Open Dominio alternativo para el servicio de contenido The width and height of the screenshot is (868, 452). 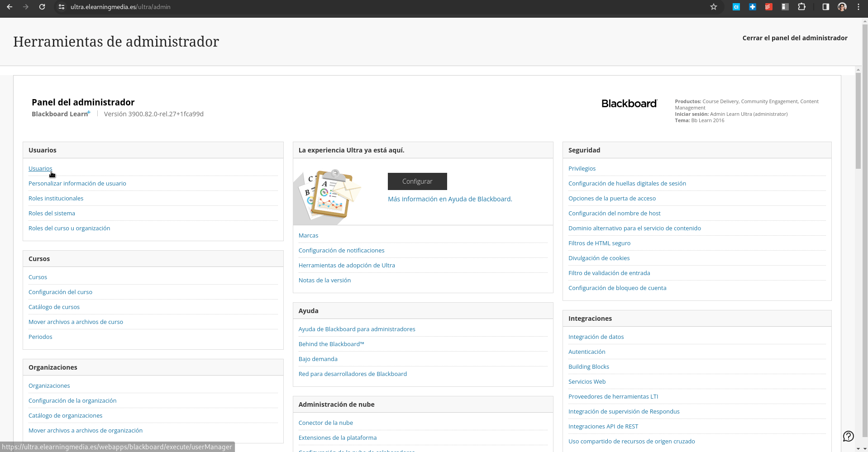click(x=634, y=228)
